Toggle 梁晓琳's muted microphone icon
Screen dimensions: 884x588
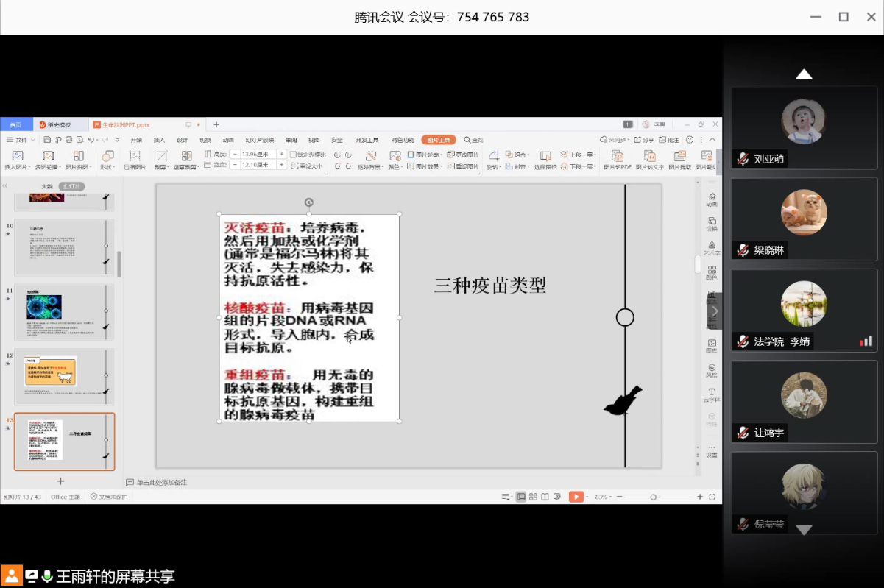point(743,250)
